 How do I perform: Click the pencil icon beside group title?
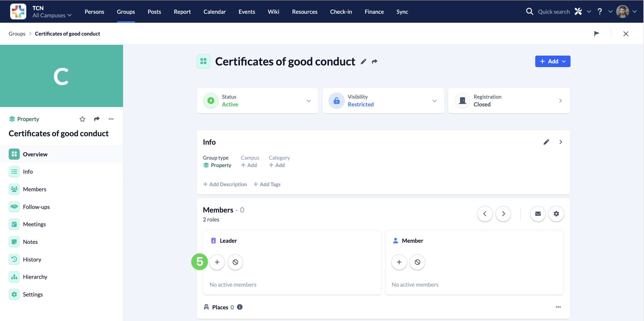pyautogui.click(x=363, y=62)
